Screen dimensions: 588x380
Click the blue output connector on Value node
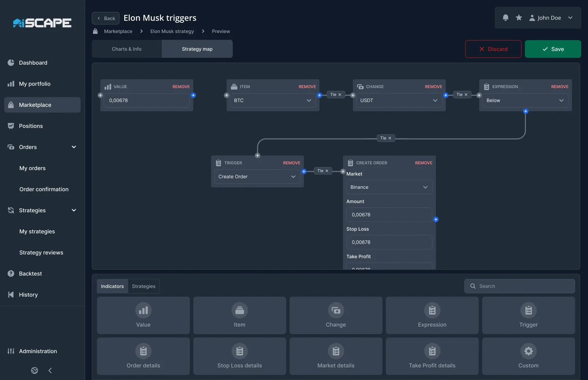193,95
